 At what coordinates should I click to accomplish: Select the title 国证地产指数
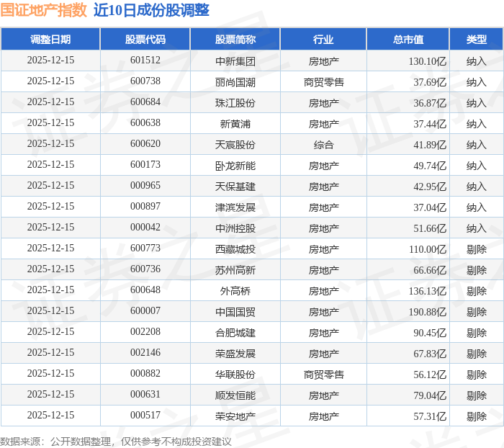[43, 10]
